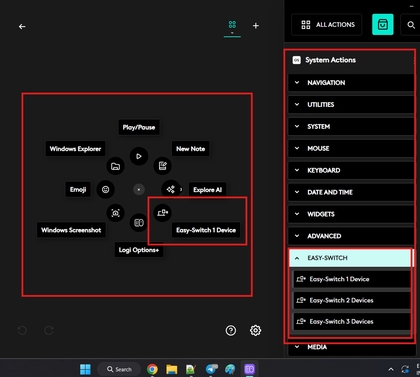This screenshot has width=420, height=377.
Task: Click the Windows Screenshot label
Action: pyautogui.click(x=71, y=230)
